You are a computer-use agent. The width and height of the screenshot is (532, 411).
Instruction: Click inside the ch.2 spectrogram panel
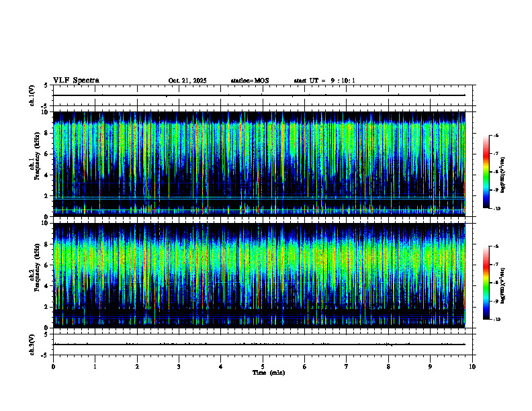click(x=259, y=275)
